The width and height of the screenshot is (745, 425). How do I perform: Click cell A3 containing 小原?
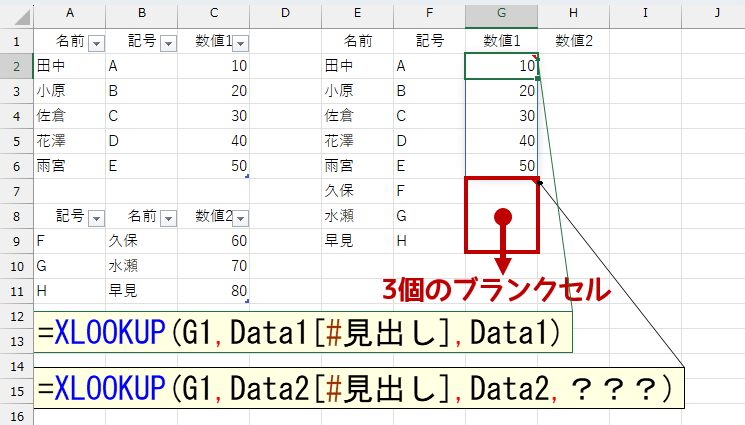pyautogui.click(x=70, y=91)
